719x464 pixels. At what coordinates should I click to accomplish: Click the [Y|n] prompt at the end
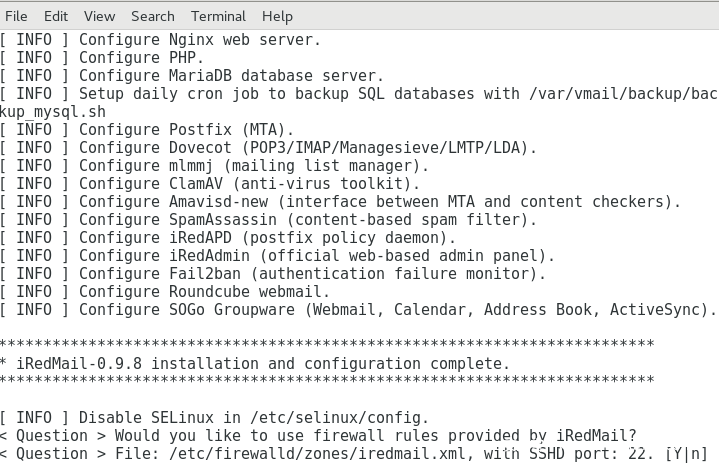click(x=686, y=454)
